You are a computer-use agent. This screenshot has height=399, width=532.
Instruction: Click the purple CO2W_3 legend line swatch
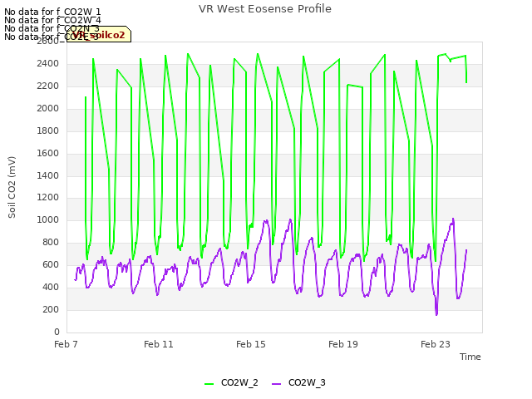click(277, 384)
